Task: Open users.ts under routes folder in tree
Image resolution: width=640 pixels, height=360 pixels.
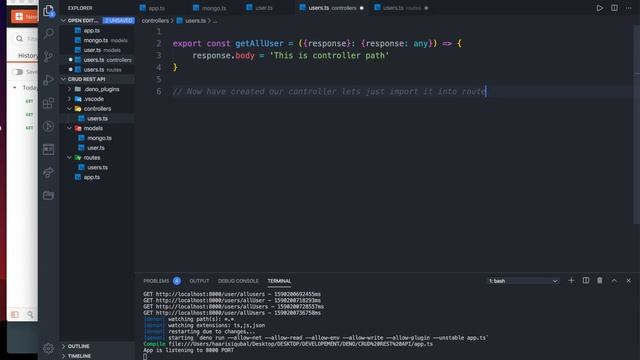Action: click(x=97, y=167)
